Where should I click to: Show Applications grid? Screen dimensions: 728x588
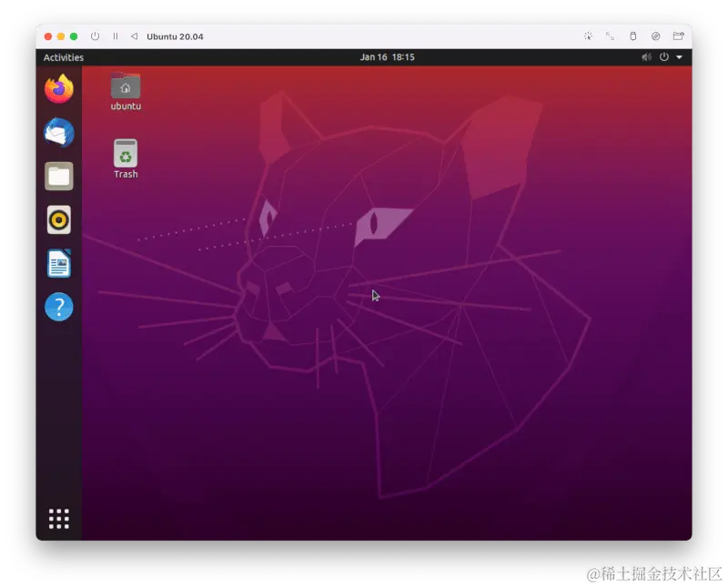[x=59, y=519]
